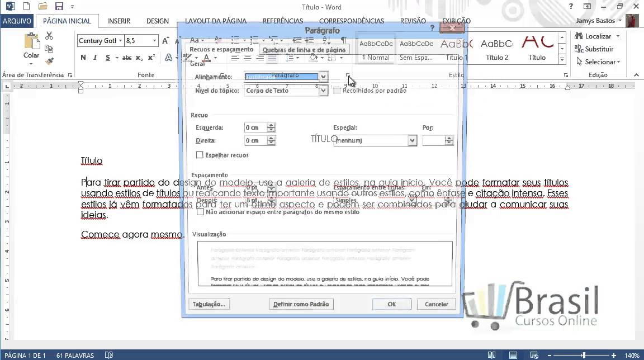Click the OK button in Parágrafo dialog
The height and width of the screenshot is (360, 644).
[x=392, y=304]
